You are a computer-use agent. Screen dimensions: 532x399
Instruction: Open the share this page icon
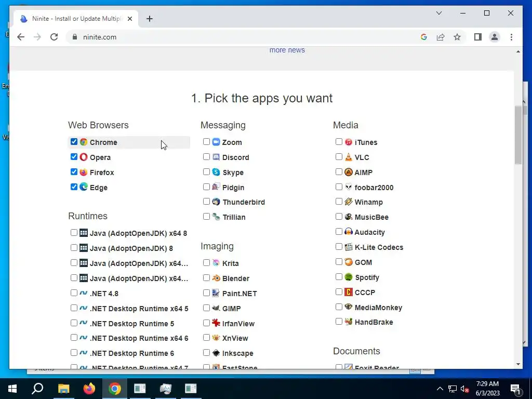click(441, 37)
